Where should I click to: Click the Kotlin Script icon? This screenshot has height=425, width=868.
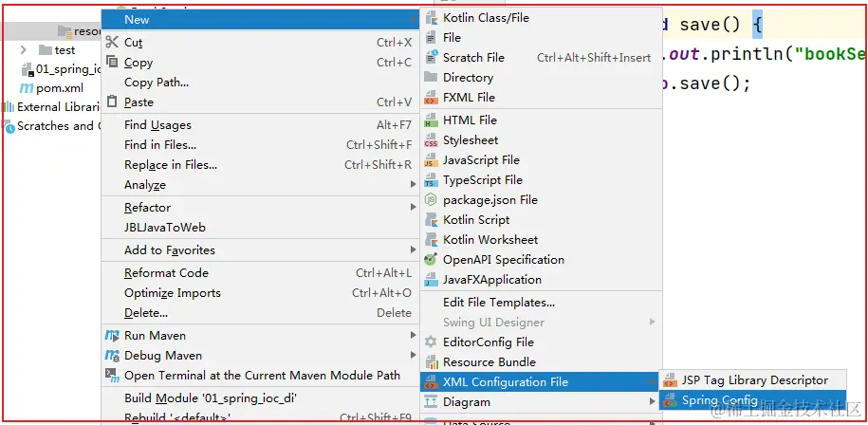tap(432, 220)
